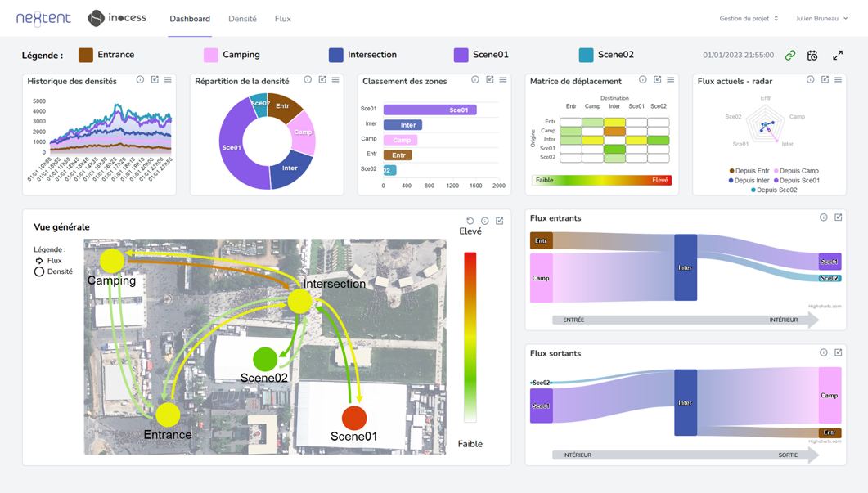This screenshot has width=868, height=493.
Task: Show info for Flux actuels radar
Action: pyautogui.click(x=811, y=79)
